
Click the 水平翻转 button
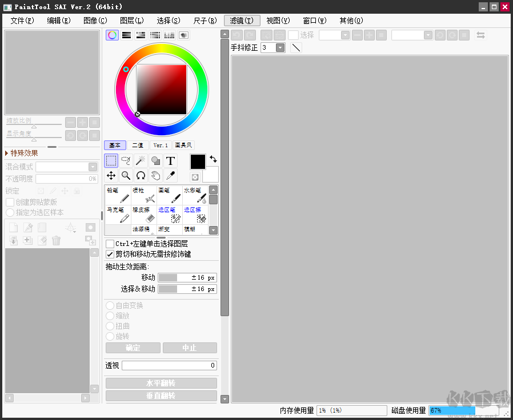(161, 383)
